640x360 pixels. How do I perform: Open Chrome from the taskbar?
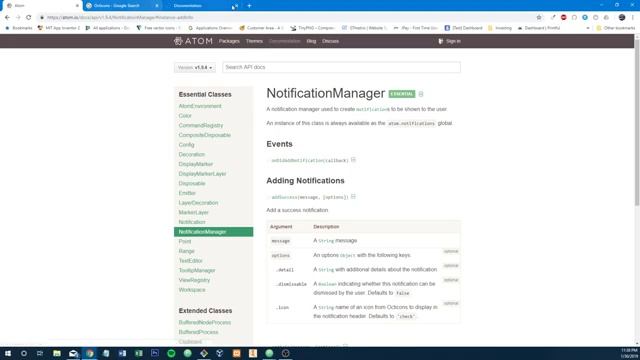[89, 353]
